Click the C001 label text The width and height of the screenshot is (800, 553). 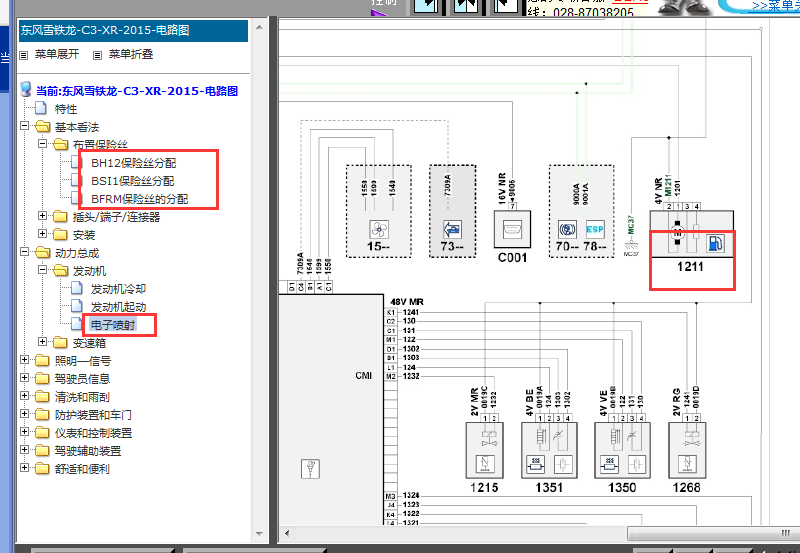coord(512,258)
